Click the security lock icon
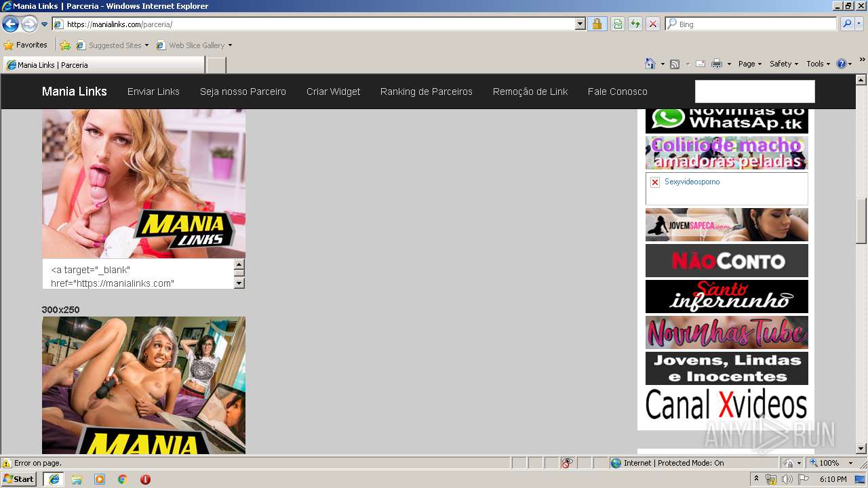868x488 pixels. tap(597, 24)
